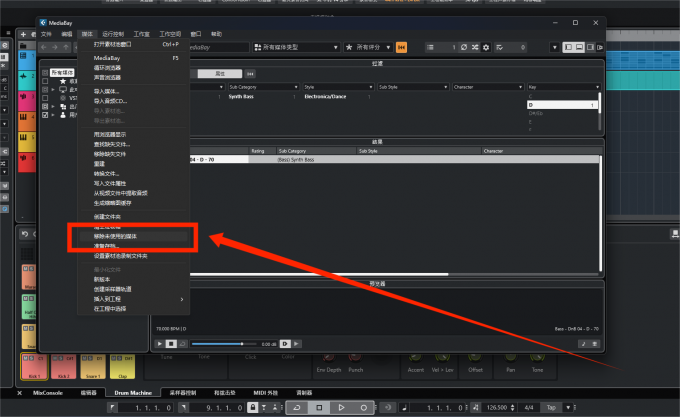Open the Style filter column dropdown
The height and width of the screenshot is (417, 680).
coord(338,87)
